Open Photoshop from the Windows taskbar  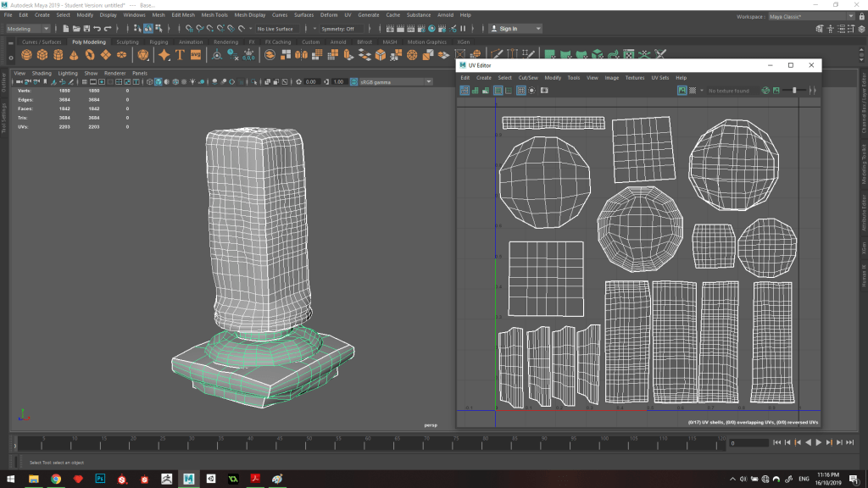(x=100, y=479)
